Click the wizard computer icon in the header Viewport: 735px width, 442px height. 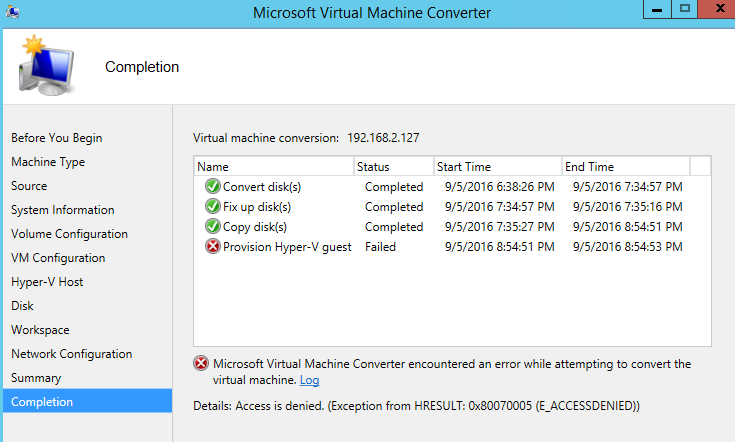pos(46,65)
